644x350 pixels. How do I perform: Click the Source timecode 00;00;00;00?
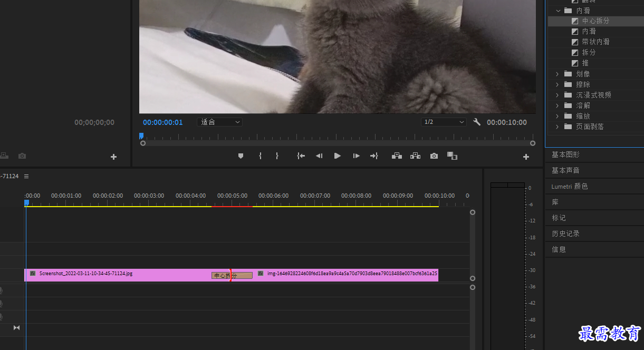94,122
